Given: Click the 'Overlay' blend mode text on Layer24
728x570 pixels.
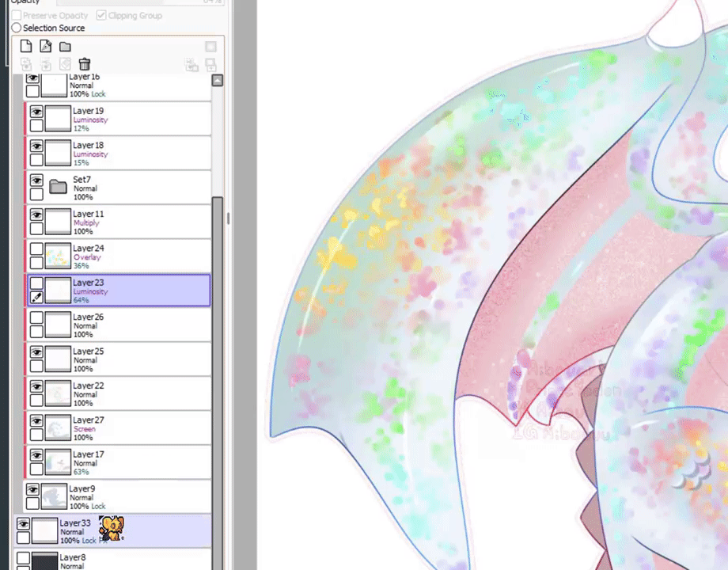Looking at the screenshot, I should [x=87, y=256].
